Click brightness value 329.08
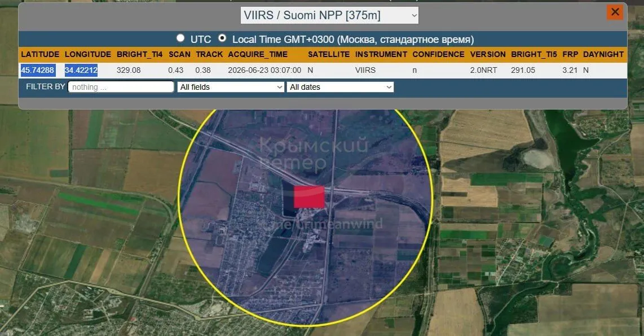 [129, 71]
